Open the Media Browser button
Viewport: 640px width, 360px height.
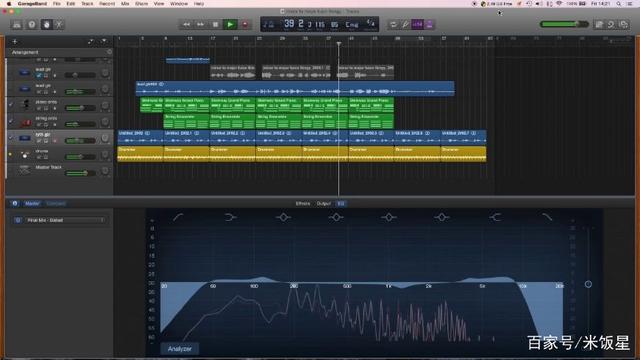coord(624,24)
